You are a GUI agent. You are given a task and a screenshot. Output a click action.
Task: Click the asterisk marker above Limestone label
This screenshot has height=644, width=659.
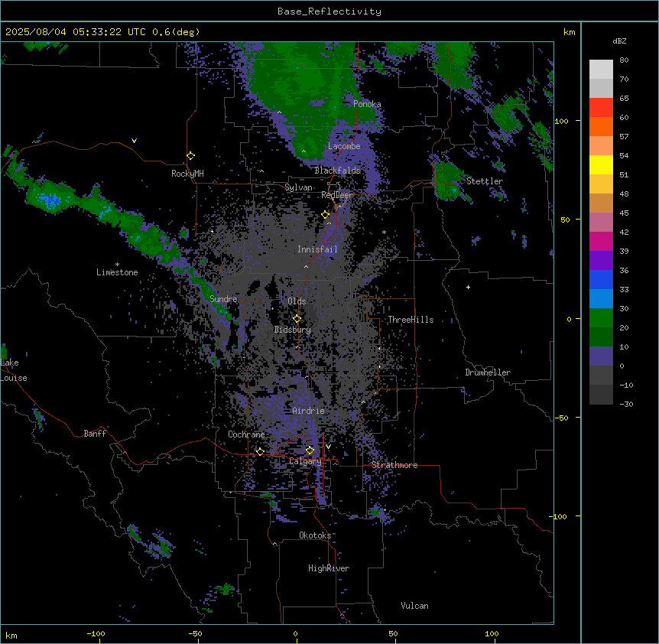[117, 264]
